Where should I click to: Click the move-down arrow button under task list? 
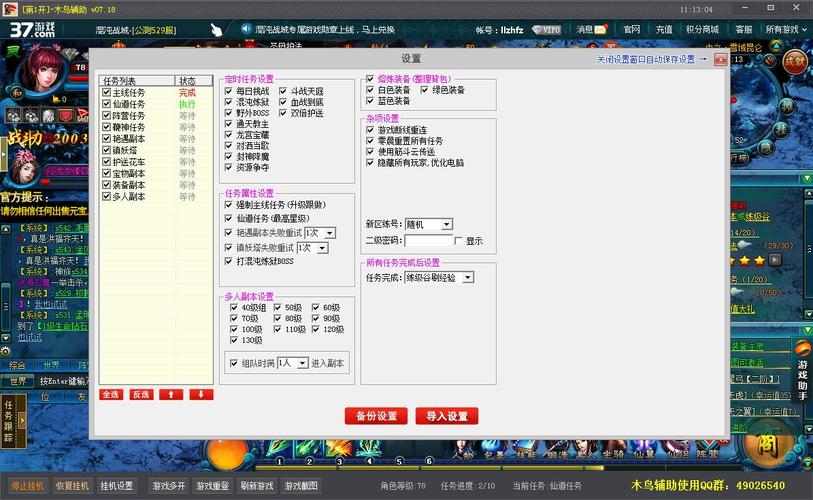tap(201, 395)
